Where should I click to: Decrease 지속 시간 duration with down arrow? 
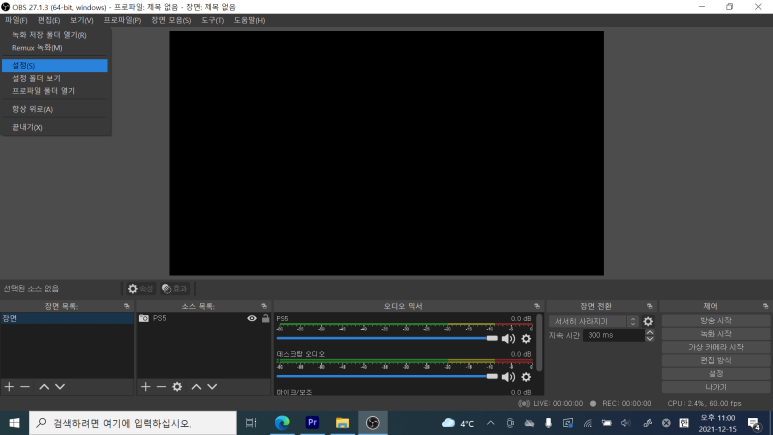650,338
